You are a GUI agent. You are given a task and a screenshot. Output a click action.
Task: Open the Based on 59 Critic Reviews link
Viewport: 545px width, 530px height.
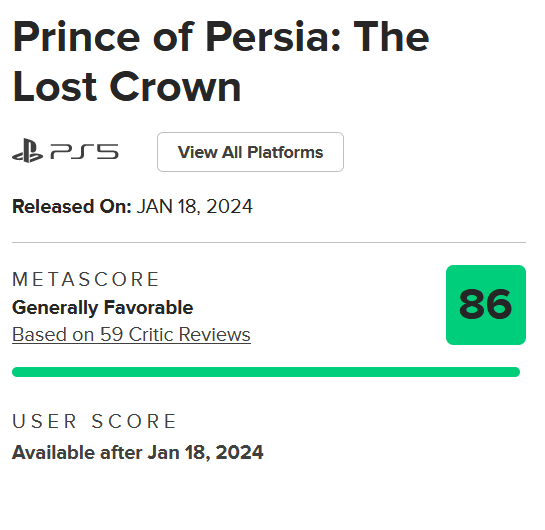point(131,334)
